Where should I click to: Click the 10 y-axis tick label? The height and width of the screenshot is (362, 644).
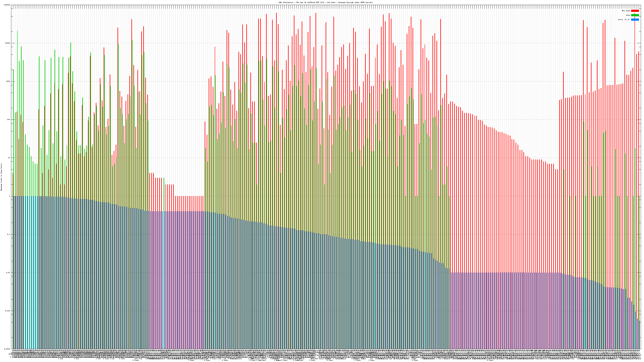pyautogui.click(x=9, y=158)
